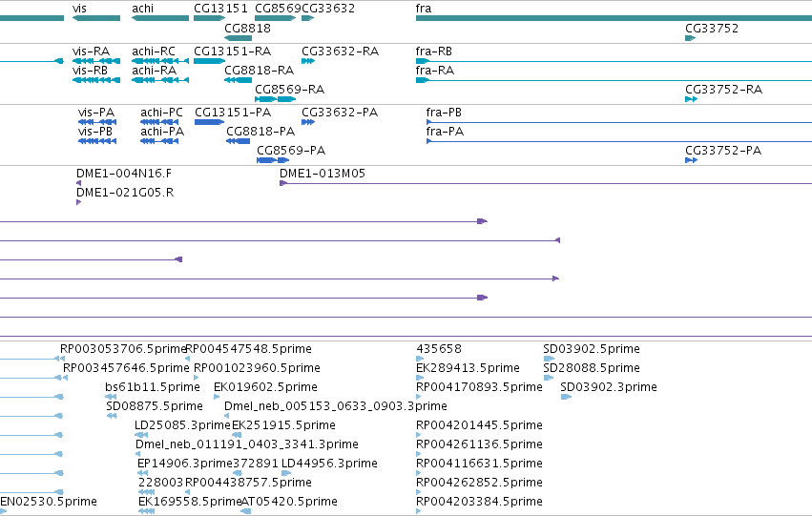Viewport: 812px width, 516px height.
Task: Select transcript achi-RA
Action: pyautogui.click(x=154, y=71)
